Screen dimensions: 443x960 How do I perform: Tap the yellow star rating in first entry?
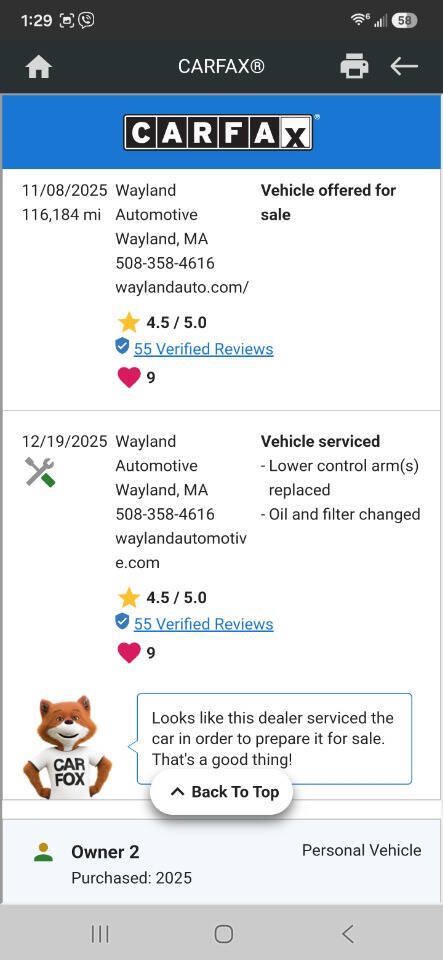pyautogui.click(x=128, y=322)
